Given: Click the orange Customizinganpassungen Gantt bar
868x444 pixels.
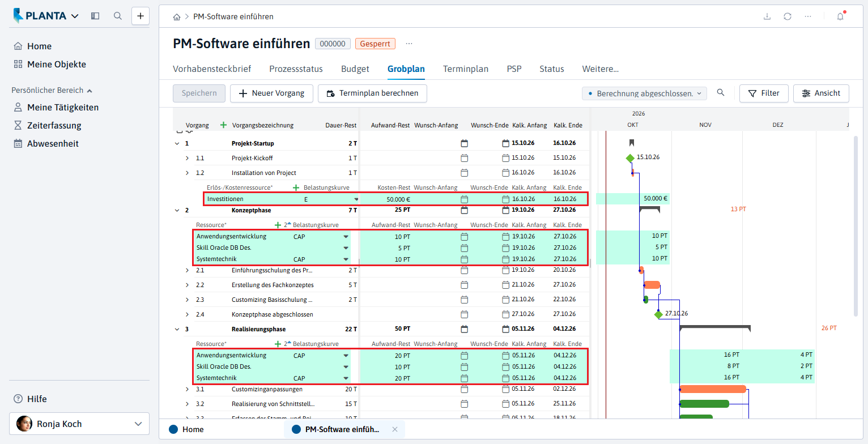Looking at the screenshot, I should tap(713, 389).
